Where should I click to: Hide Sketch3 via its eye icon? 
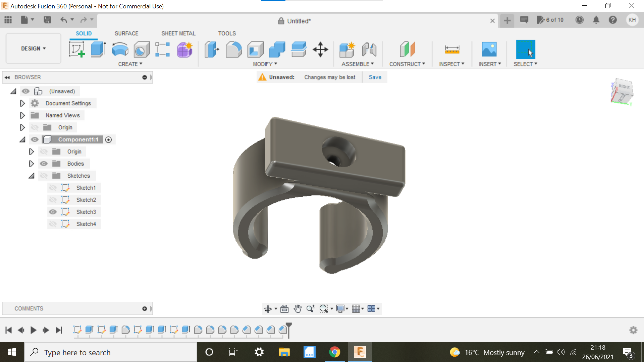[x=53, y=212]
